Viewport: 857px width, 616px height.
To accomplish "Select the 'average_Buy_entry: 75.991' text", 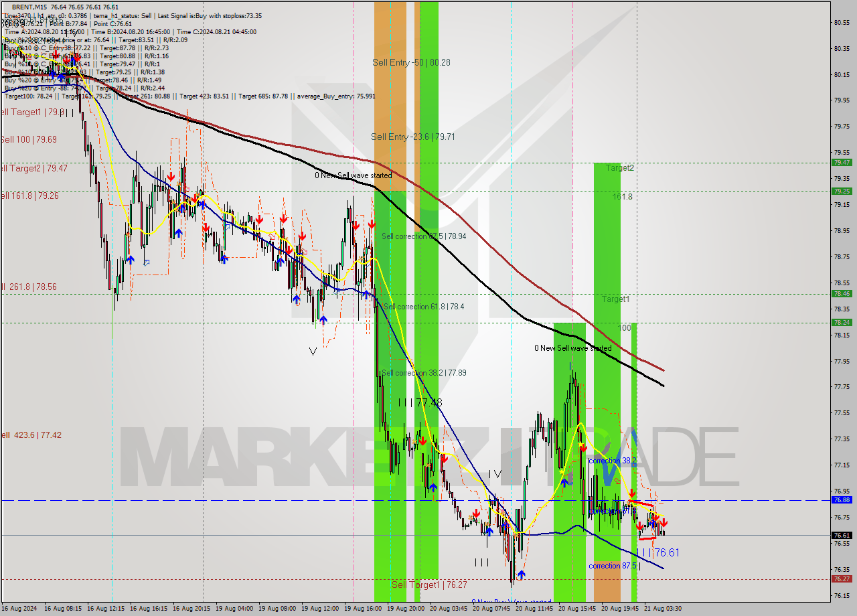I will [x=336, y=96].
